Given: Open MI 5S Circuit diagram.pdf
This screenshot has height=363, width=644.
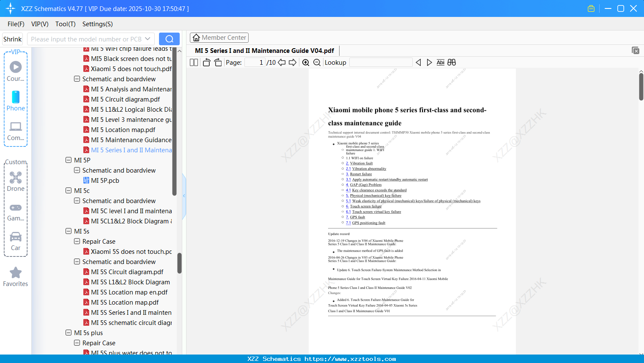Looking at the screenshot, I should tap(123, 272).
